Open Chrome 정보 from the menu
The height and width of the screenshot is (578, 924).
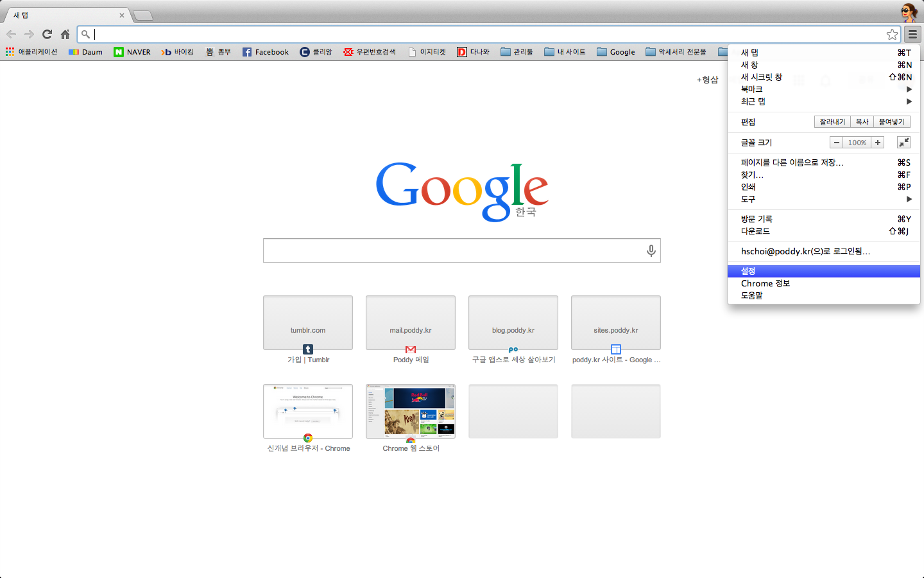coord(824,283)
